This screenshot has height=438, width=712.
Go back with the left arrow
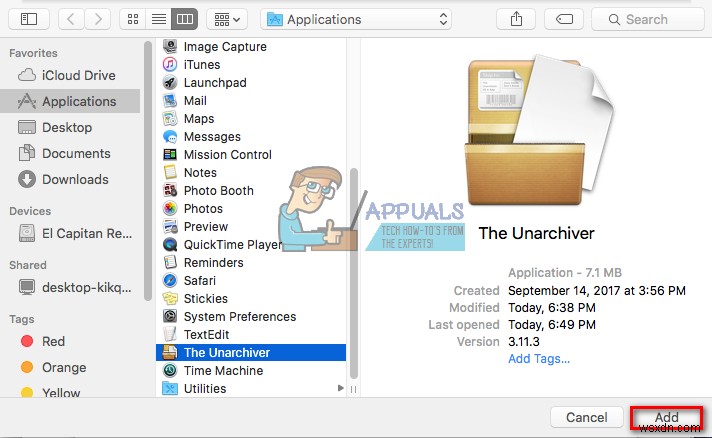[x=70, y=20]
